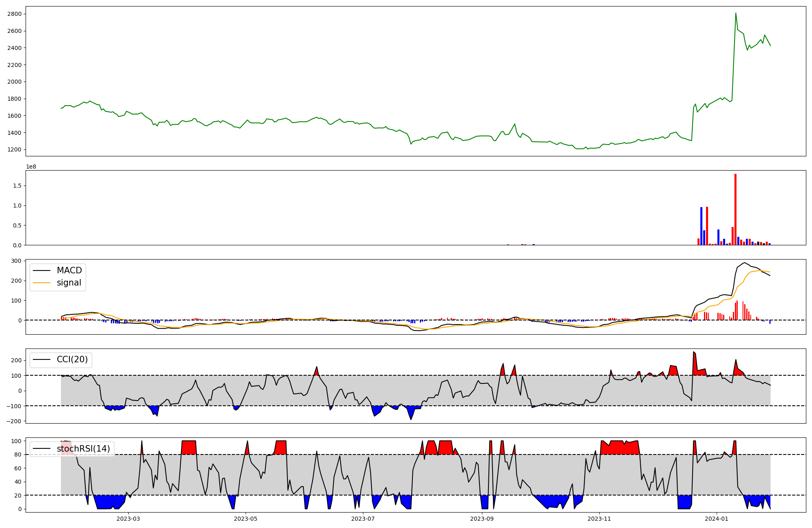Click the -200 tick on CCI axis
Image resolution: width=812 pixels, height=528 pixels.
pyautogui.click(x=14, y=421)
